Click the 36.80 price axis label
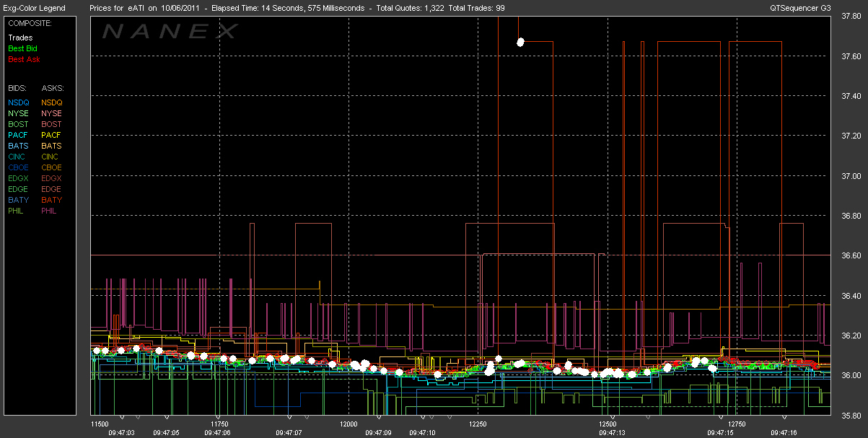 pos(851,216)
